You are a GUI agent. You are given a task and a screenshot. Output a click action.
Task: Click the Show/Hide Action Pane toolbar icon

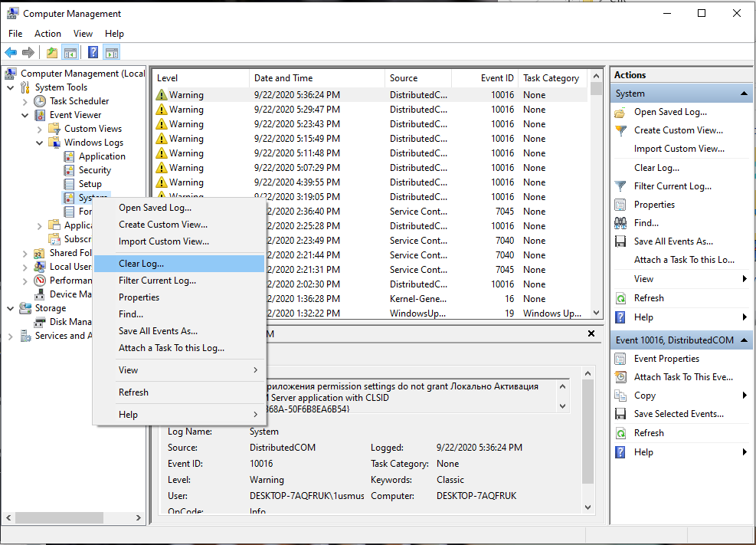112,52
